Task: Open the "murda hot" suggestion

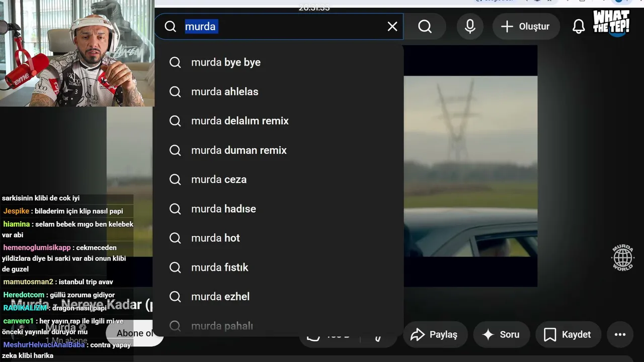Action: click(278, 238)
